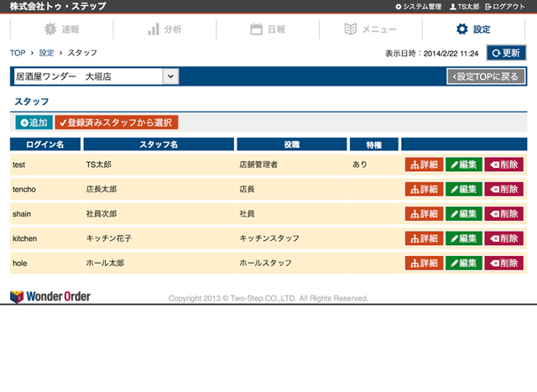Click the 設定 breadcrumb link

tap(46, 53)
